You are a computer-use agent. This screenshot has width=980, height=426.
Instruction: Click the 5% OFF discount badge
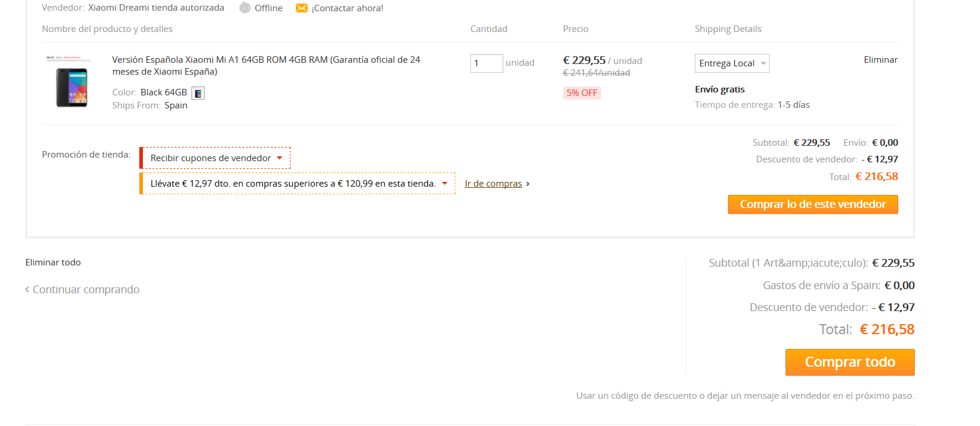pos(582,93)
